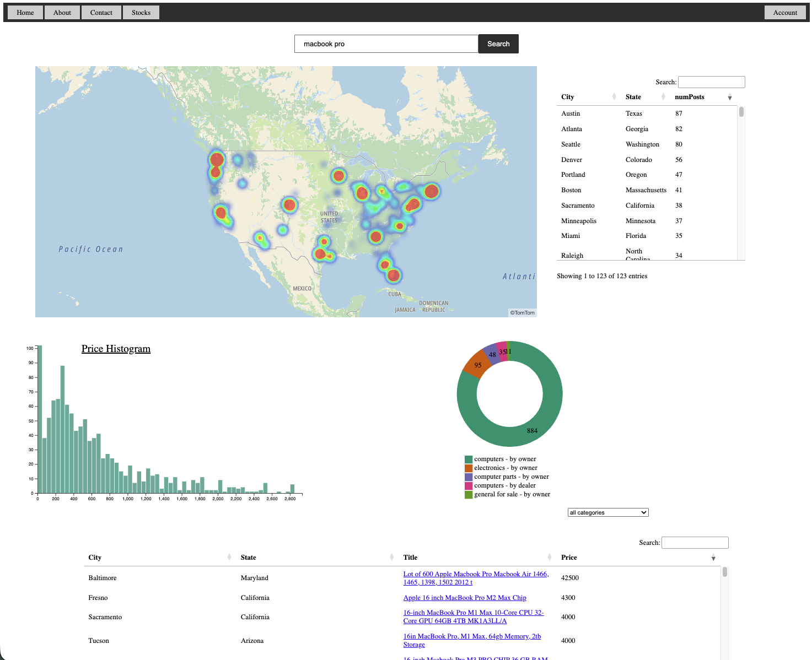Select the Miami city cell
Viewport: 812px width, 660px height.
(x=571, y=236)
